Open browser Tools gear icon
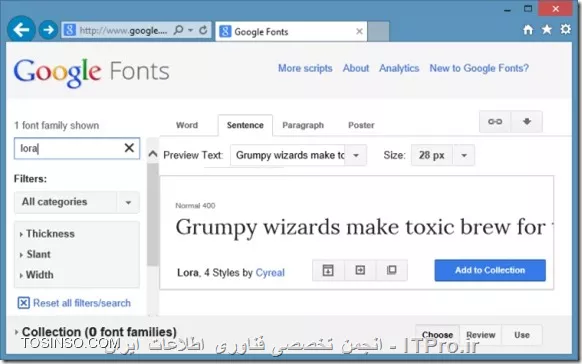Image resolution: width=582 pixels, height=364 pixels. pos(565,29)
